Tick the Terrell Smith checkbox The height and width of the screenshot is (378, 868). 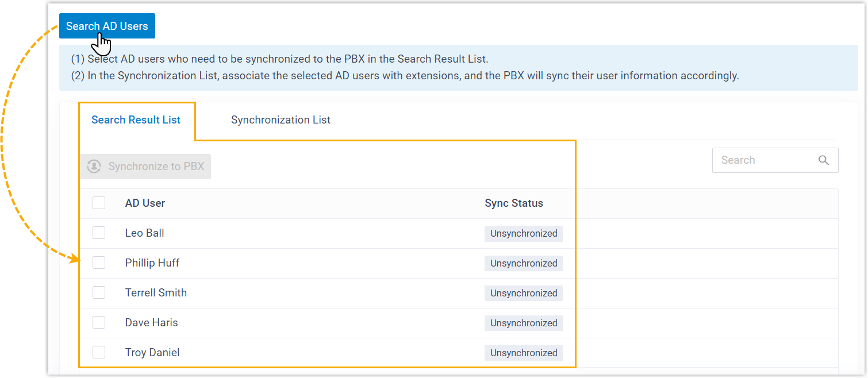99,292
